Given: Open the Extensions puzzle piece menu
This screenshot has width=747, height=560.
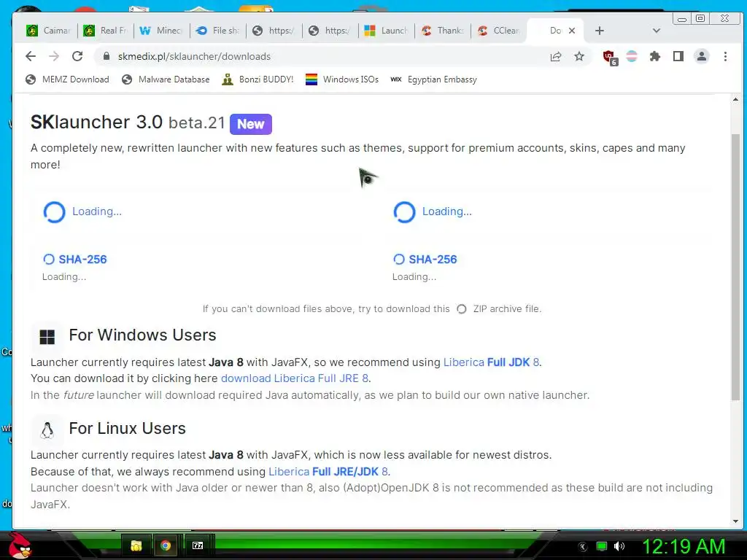Looking at the screenshot, I should (x=655, y=57).
